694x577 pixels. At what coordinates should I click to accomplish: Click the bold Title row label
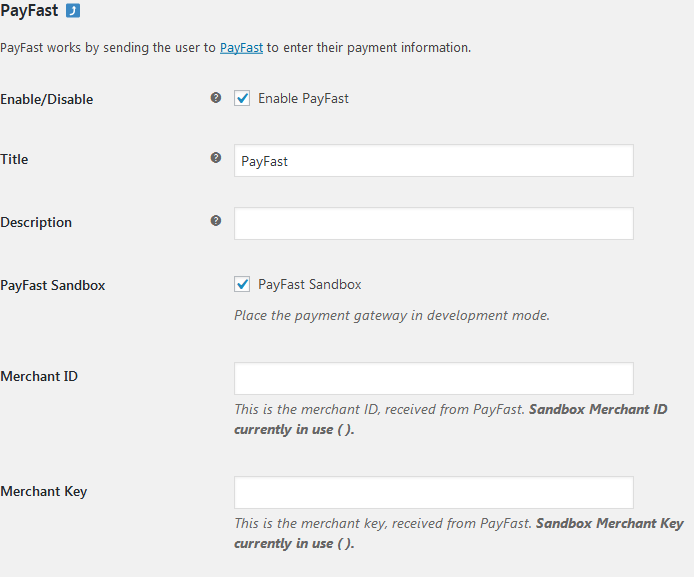(14, 159)
